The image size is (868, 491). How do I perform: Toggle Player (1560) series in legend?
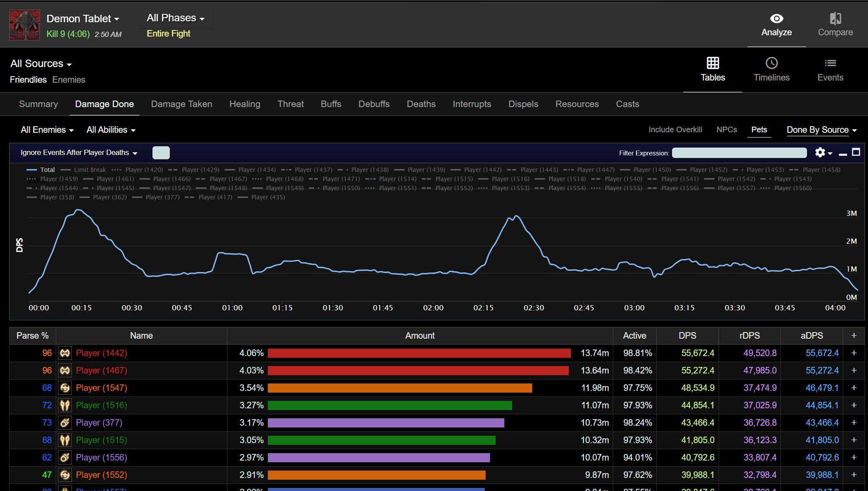tap(786, 188)
